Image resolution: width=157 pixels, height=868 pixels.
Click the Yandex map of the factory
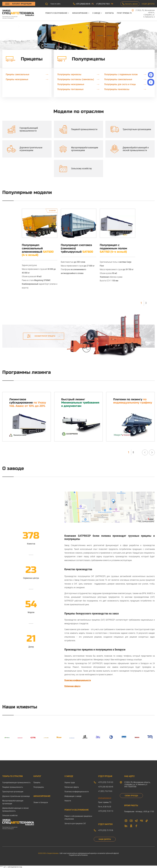[x=110, y=507]
